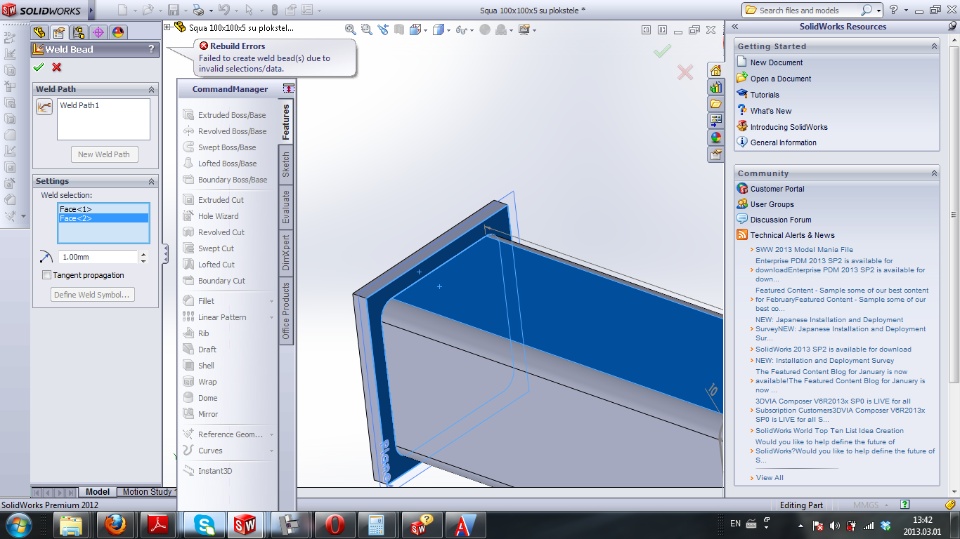Click the bead size spinner arrows

click(143, 257)
